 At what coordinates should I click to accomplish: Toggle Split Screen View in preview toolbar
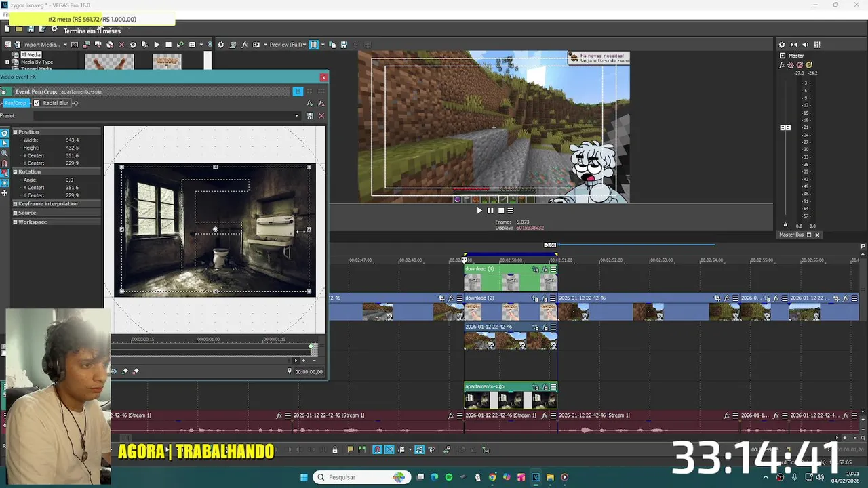[x=256, y=45]
